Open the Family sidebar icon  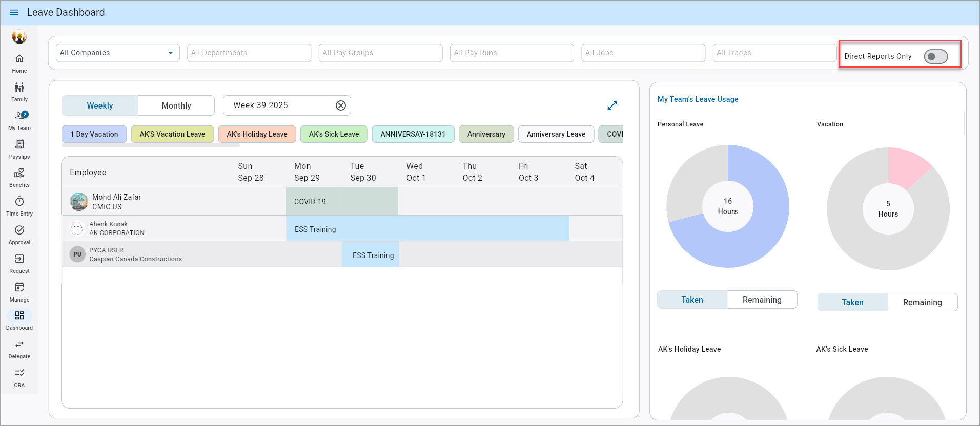click(19, 92)
